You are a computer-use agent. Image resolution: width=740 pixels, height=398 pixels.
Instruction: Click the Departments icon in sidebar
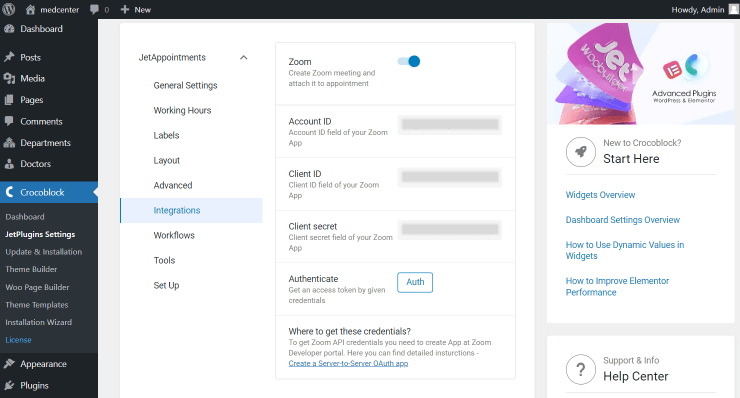coord(9,143)
